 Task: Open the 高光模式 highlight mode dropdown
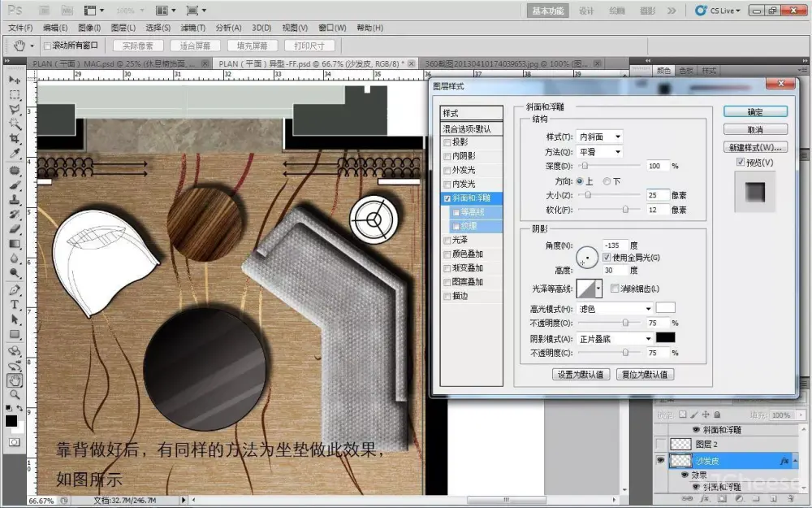[615, 309]
